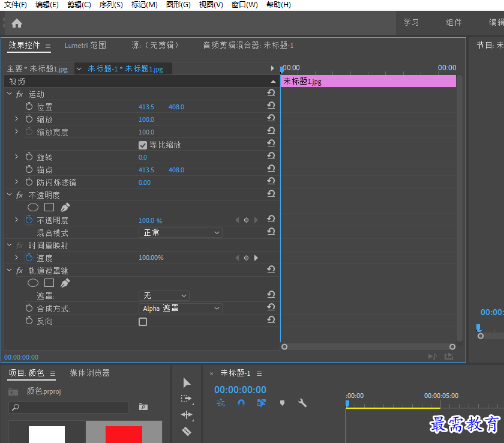
Task: Toggle 锚点 animation stopwatch
Action: click(x=29, y=169)
